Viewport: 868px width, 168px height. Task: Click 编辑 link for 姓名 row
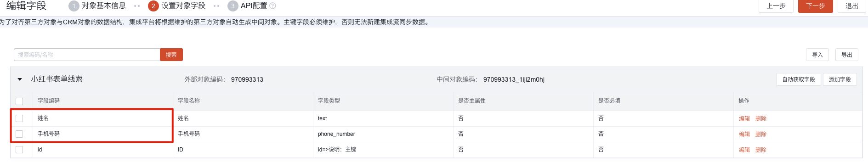tap(744, 118)
